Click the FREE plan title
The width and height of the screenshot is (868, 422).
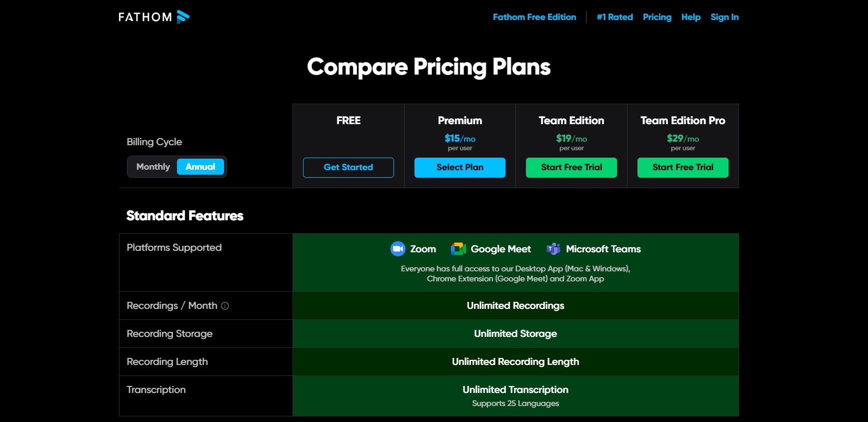[x=348, y=121]
